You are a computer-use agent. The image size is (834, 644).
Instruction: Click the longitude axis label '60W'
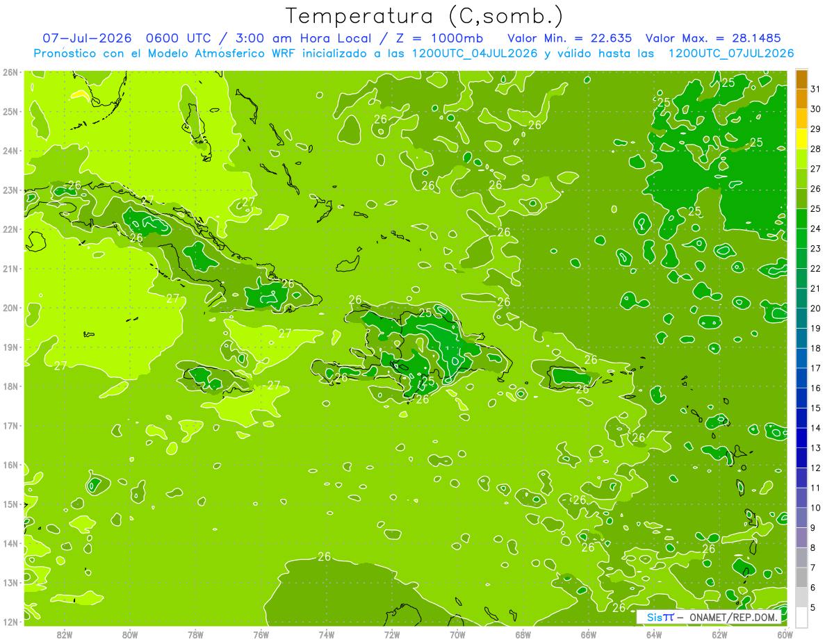click(785, 634)
